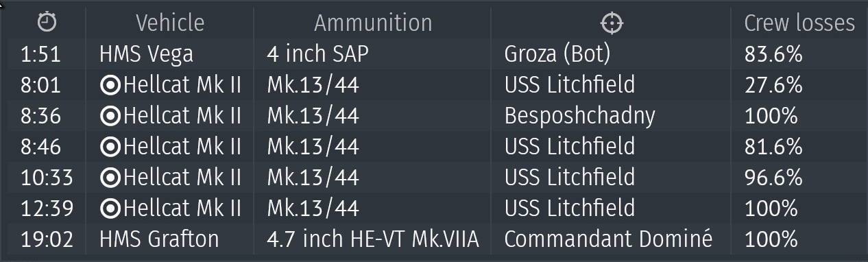Click the 4 inch SAP ammunition cell

pos(317,53)
